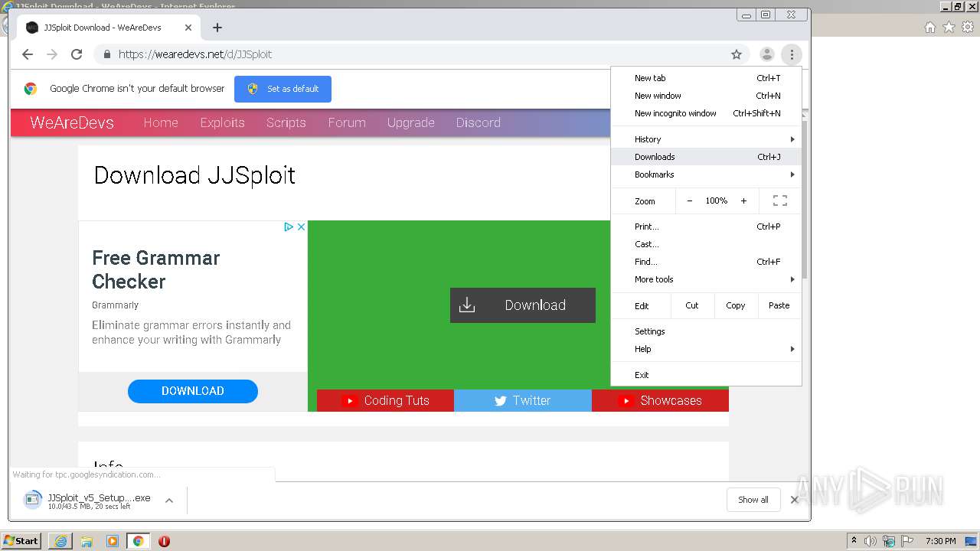Click the padlock site info icon
This screenshot has width=980, height=551.
click(107, 54)
